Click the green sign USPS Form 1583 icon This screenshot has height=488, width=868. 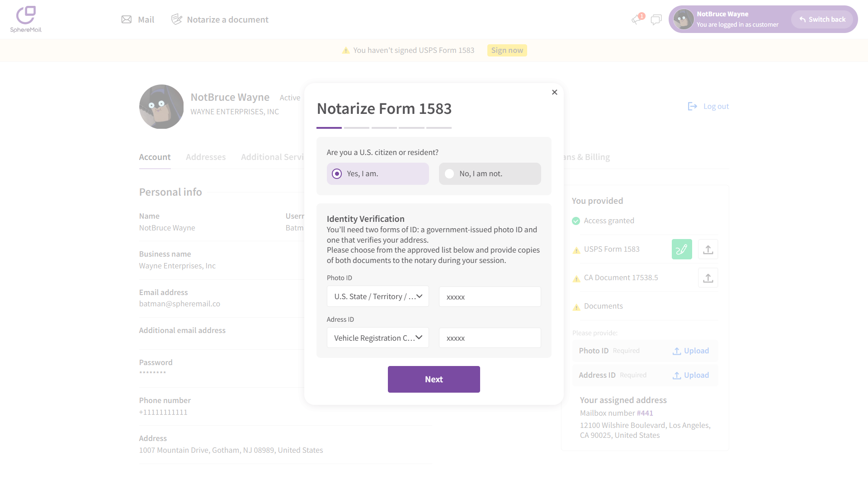click(682, 249)
